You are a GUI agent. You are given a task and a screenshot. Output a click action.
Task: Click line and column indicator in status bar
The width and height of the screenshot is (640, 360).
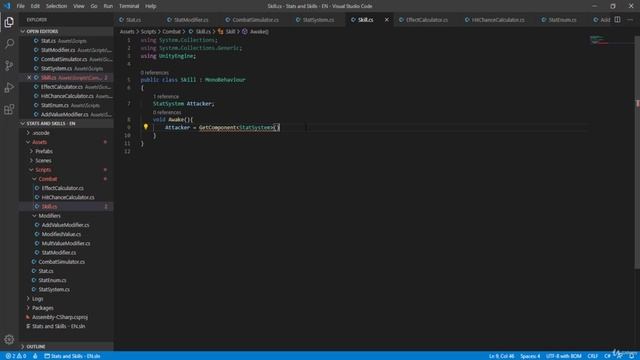click(501, 356)
